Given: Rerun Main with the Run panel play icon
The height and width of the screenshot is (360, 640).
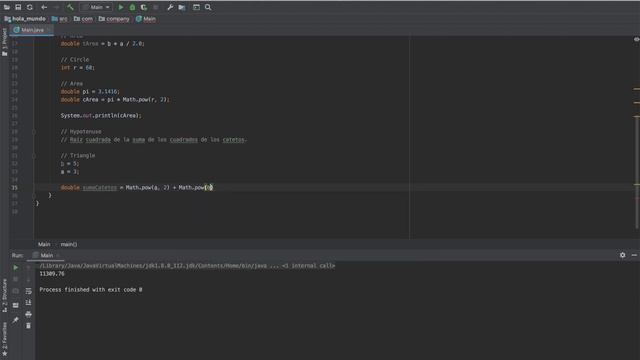Looking at the screenshot, I should 16,268.
